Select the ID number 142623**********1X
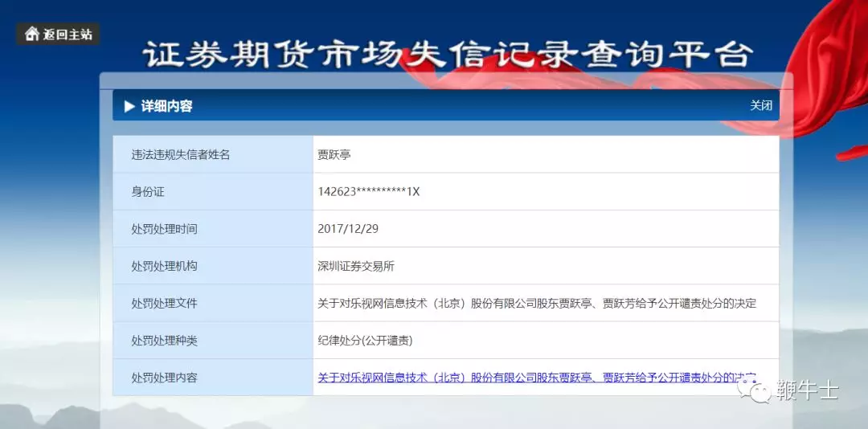Image resolution: width=868 pixels, height=429 pixels. (369, 192)
